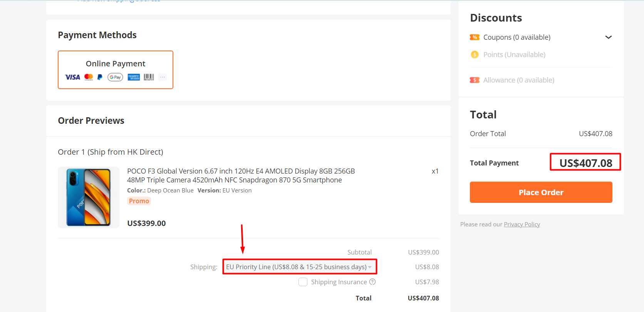Click the Google Pay icon
The height and width of the screenshot is (312, 644).
(115, 77)
